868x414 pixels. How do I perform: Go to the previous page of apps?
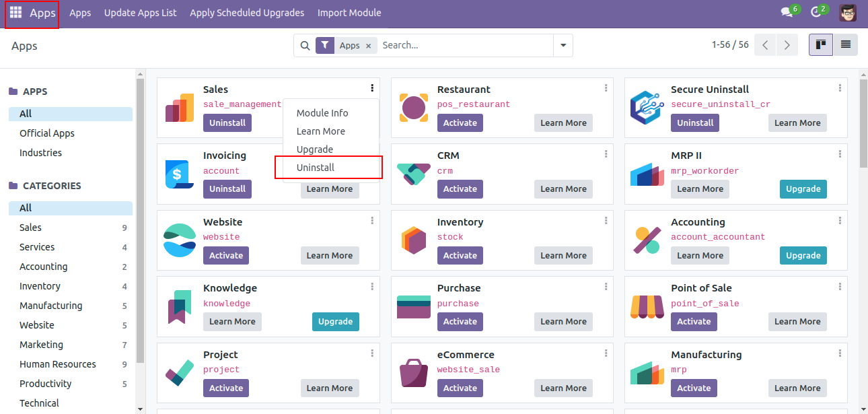coord(765,45)
